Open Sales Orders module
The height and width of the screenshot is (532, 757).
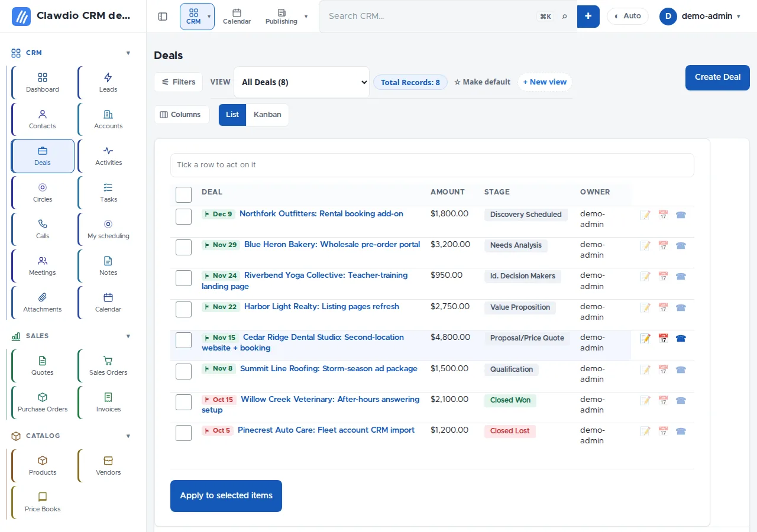pos(108,366)
